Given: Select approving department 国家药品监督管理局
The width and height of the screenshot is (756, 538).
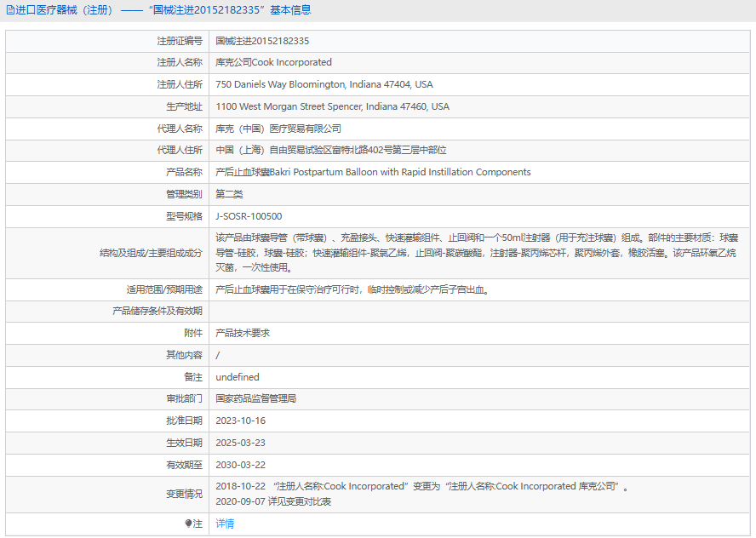Looking at the screenshot, I should point(256,398).
